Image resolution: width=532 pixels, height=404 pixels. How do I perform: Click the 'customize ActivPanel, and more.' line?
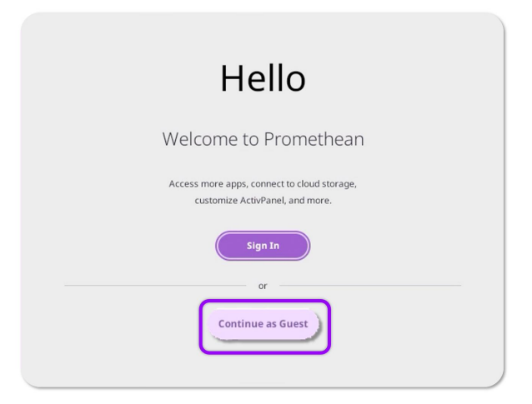263,201
